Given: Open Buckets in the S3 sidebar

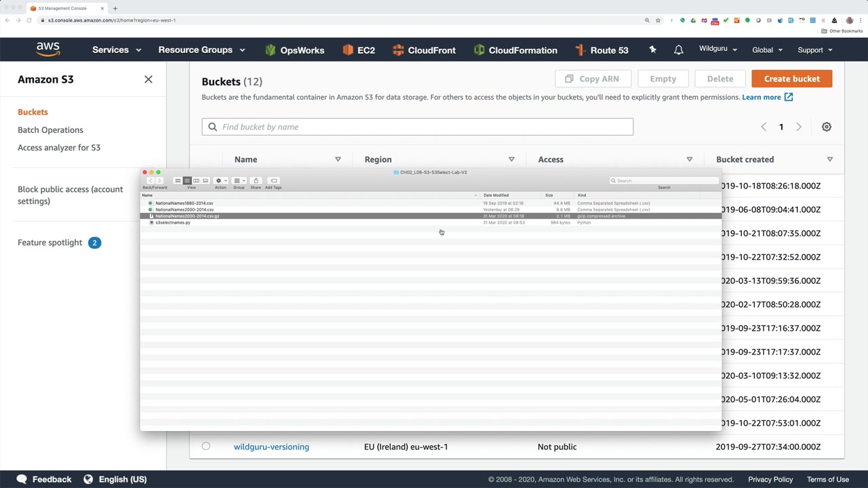Looking at the screenshot, I should click(33, 112).
